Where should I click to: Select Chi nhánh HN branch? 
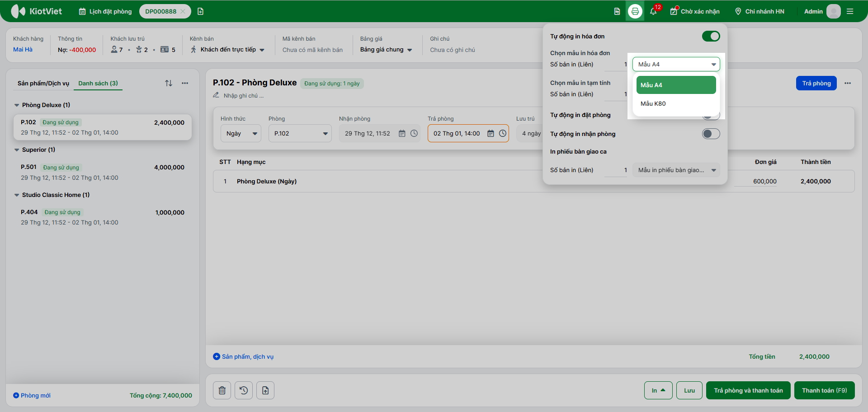coord(759,11)
